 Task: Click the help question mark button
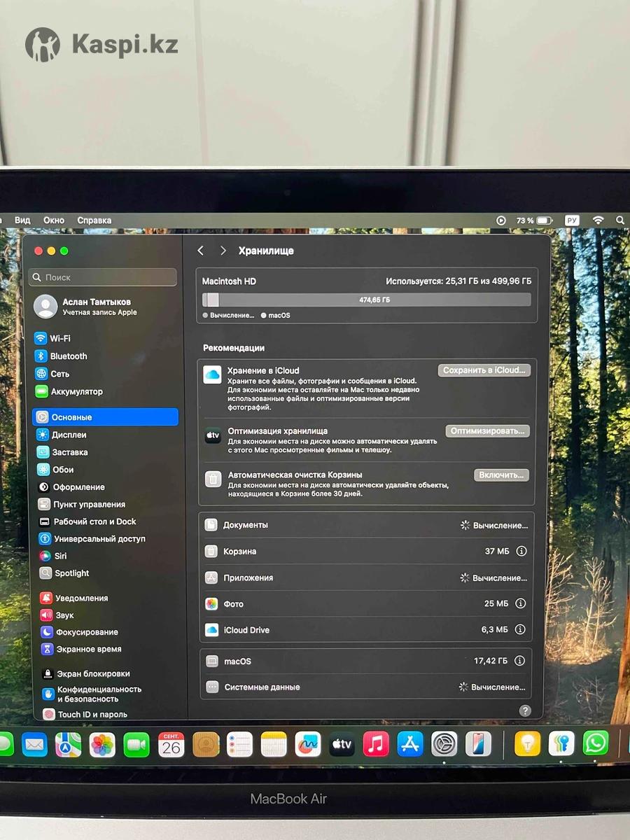525,710
